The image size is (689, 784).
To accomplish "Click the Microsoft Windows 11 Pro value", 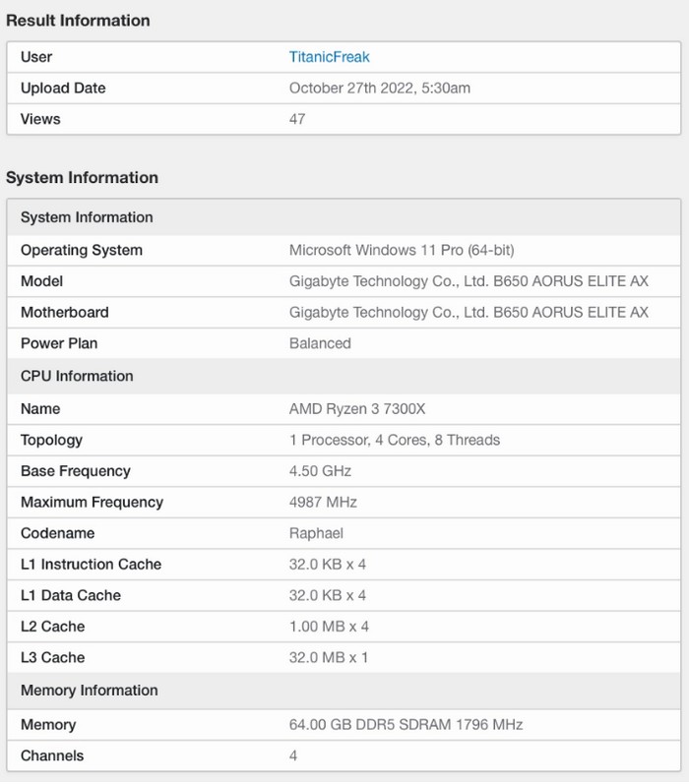I will point(402,250).
